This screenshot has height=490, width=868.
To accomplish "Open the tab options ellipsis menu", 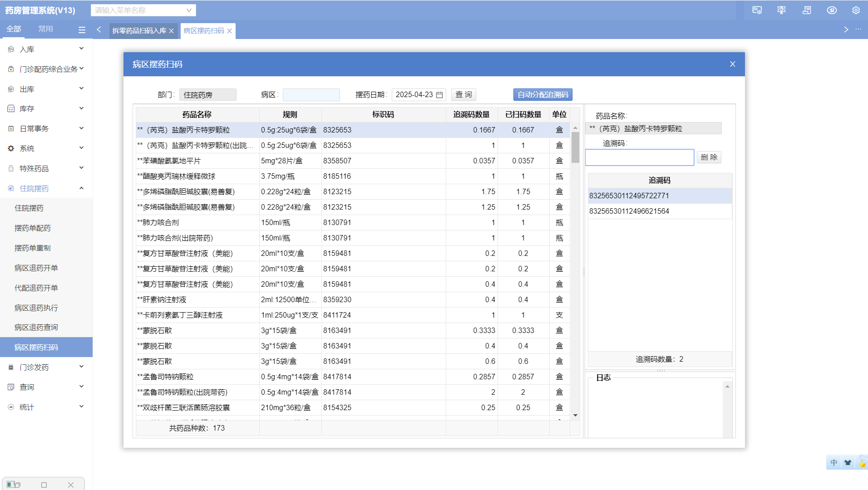I will [858, 29].
